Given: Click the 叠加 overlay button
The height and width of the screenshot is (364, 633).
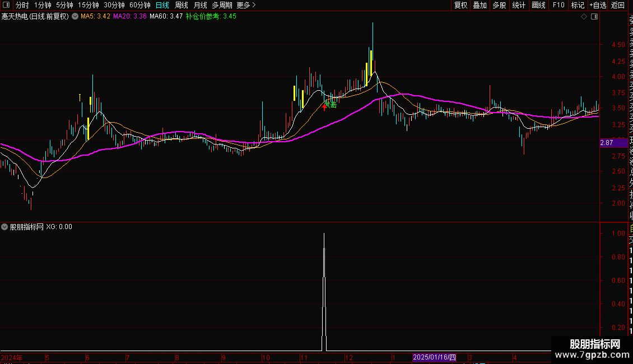Looking at the screenshot, I should coord(480,5).
